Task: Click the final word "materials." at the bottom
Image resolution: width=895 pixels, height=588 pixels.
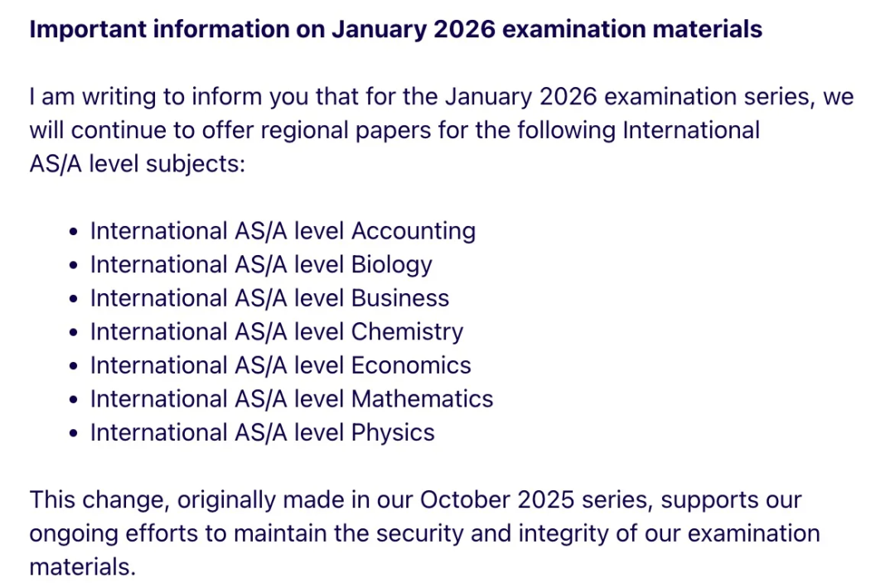Action: coord(82,567)
